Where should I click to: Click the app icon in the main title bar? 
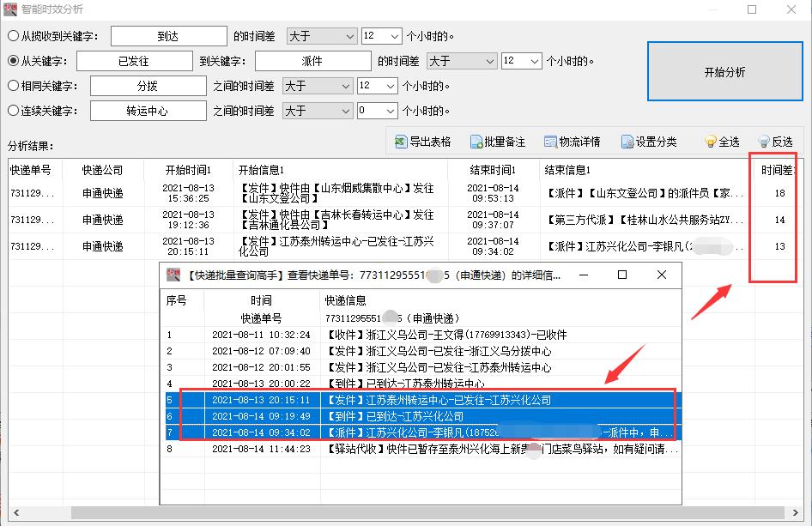tap(12, 9)
